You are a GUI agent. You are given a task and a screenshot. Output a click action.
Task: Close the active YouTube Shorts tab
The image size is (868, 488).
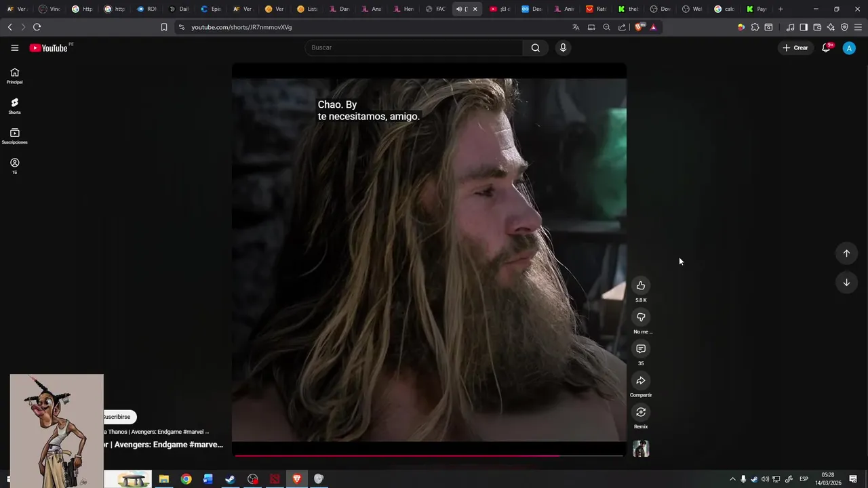pyautogui.click(x=475, y=9)
